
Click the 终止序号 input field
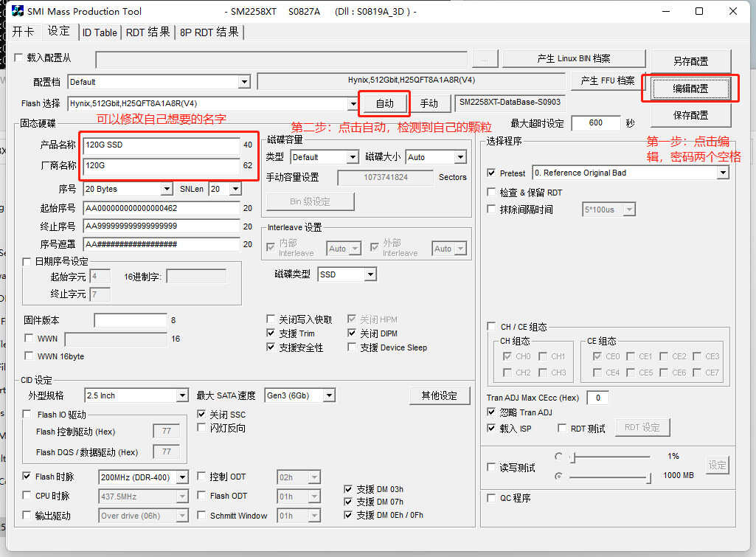162,226
